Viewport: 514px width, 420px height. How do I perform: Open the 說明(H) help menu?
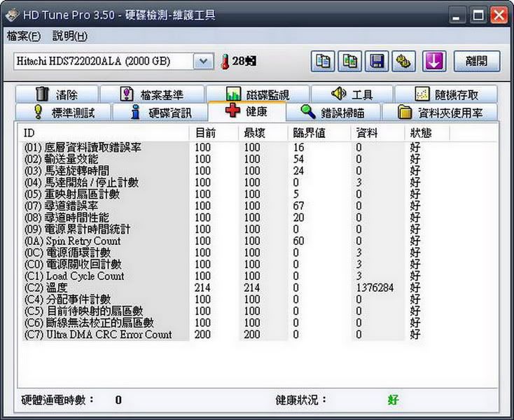70,36
